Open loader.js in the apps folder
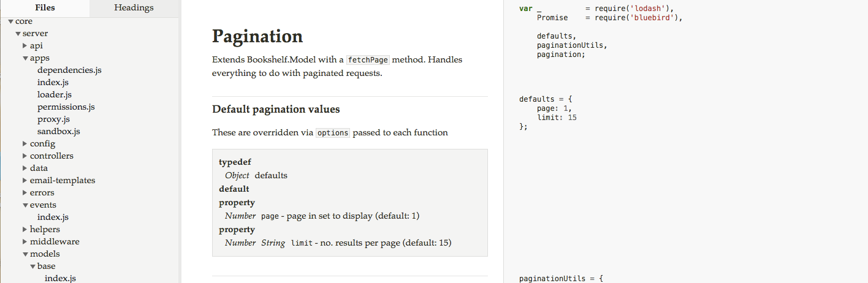The width and height of the screenshot is (868, 283). pyautogui.click(x=55, y=95)
